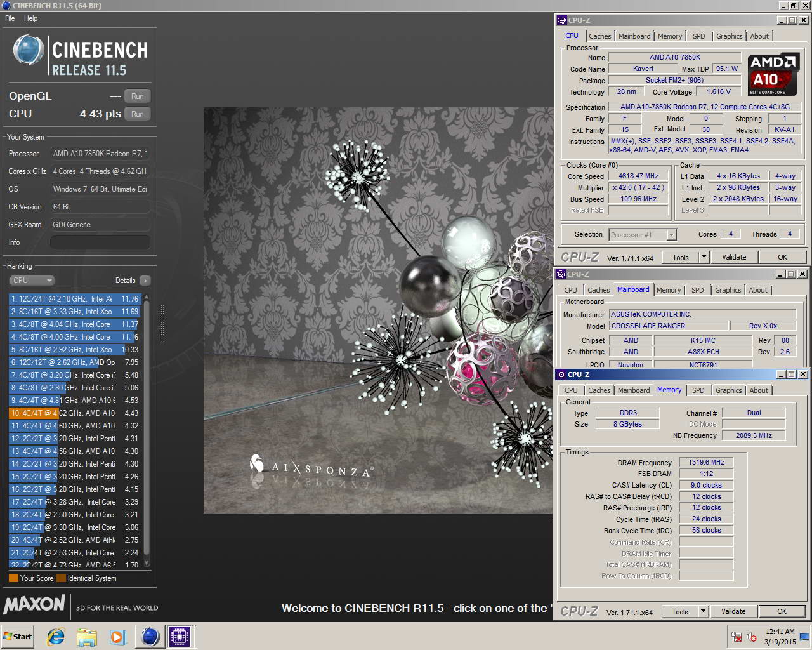Click Tools button in bottom CPU-Z window
This screenshot has height=650, width=812.
pos(680,611)
